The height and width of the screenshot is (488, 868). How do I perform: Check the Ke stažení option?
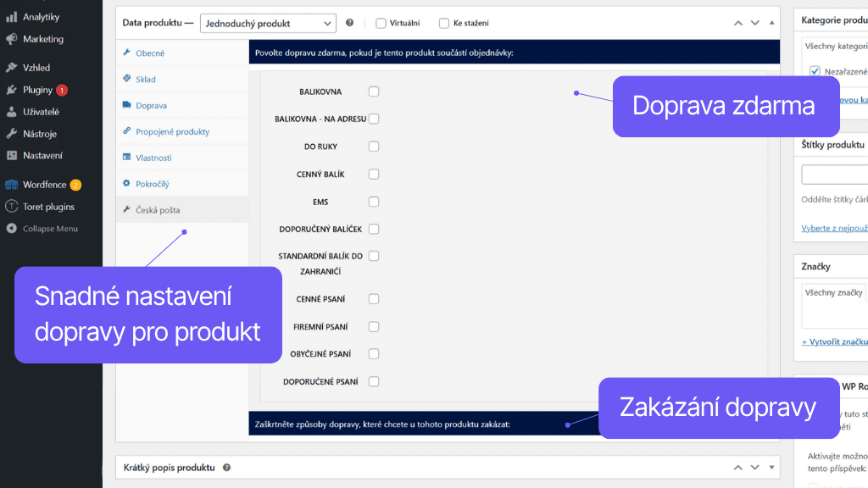pos(443,24)
